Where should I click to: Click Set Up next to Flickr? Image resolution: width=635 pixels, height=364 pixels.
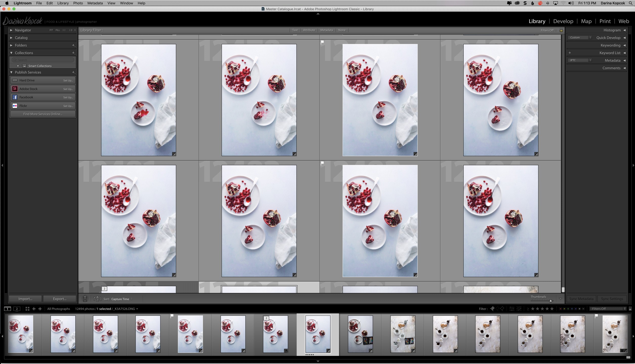[68, 106]
